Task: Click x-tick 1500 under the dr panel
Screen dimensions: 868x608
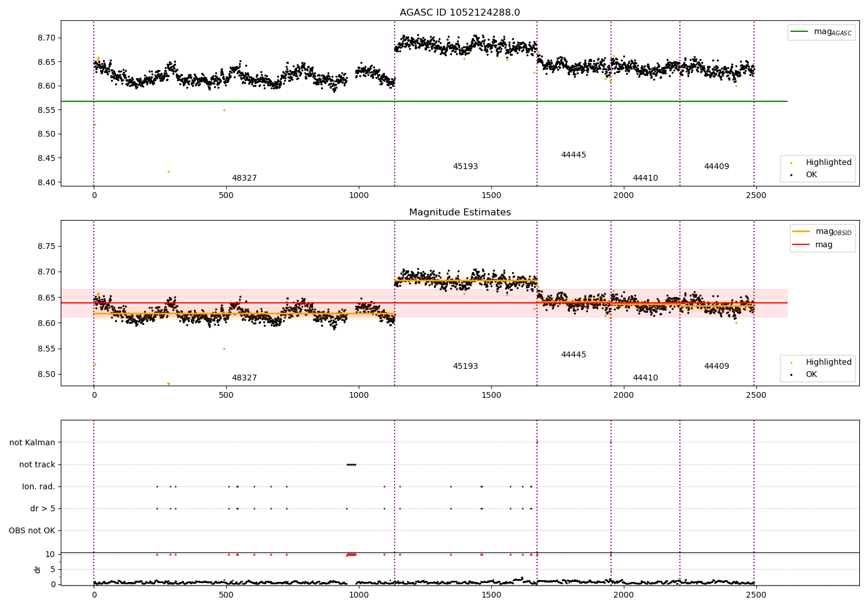Action: click(x=491, y=595)
